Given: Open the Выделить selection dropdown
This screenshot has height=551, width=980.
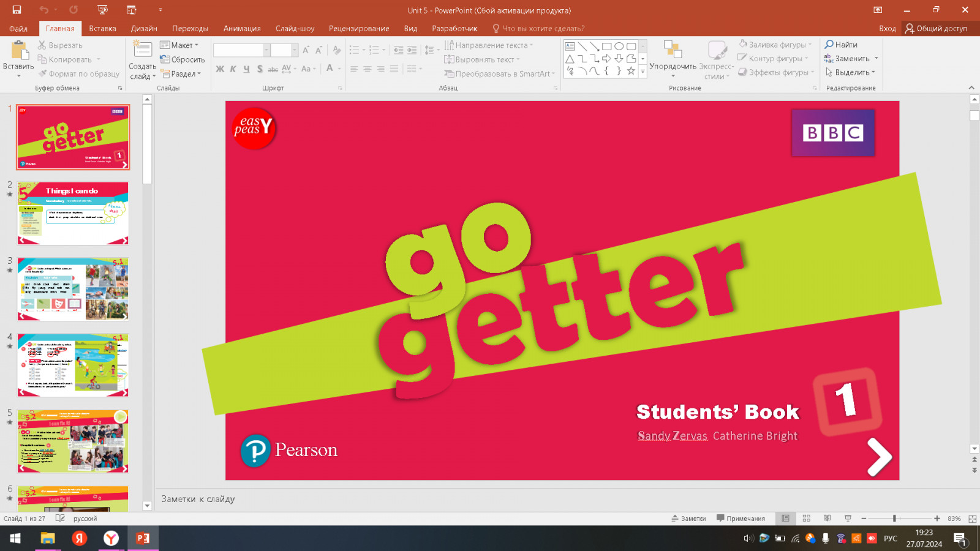Looking at the screenshot, I should click(850, 72).
